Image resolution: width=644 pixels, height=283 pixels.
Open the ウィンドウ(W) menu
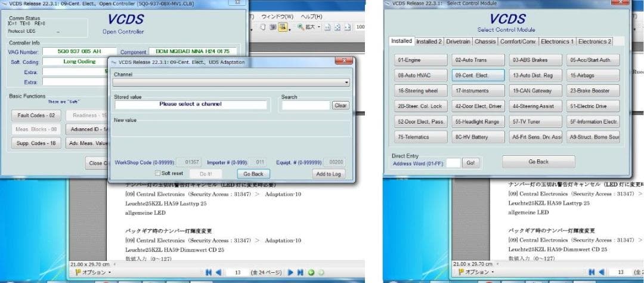click(277, 17)
